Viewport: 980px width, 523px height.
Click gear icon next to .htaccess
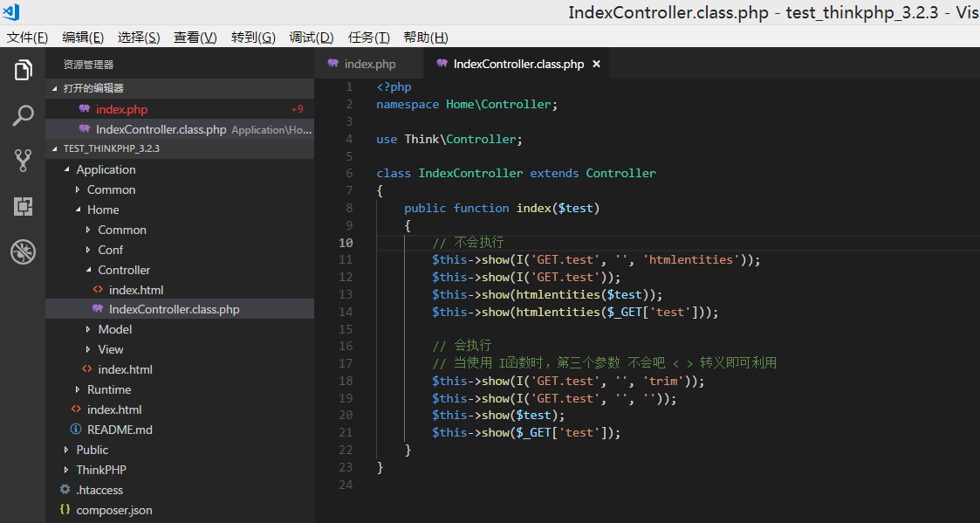point(65,489)
